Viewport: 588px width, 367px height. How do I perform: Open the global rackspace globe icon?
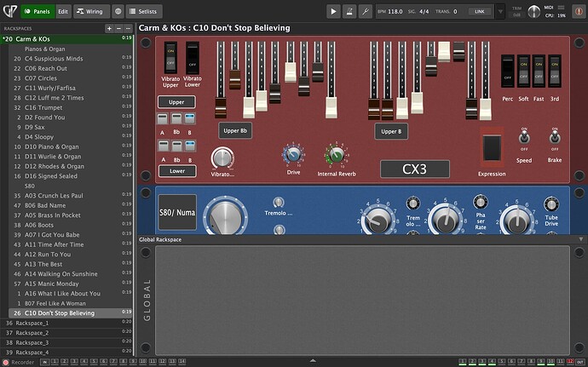[x=118, y=12]
